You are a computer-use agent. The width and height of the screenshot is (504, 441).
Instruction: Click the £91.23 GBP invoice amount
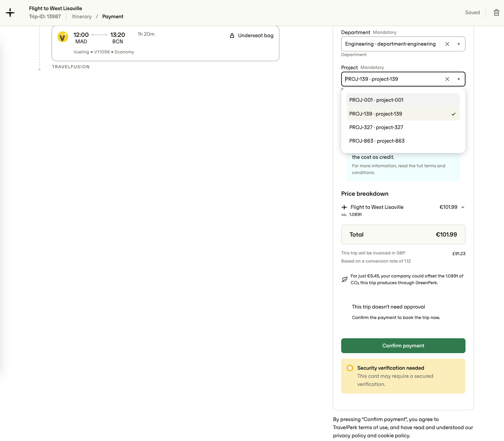coord(459,253)
